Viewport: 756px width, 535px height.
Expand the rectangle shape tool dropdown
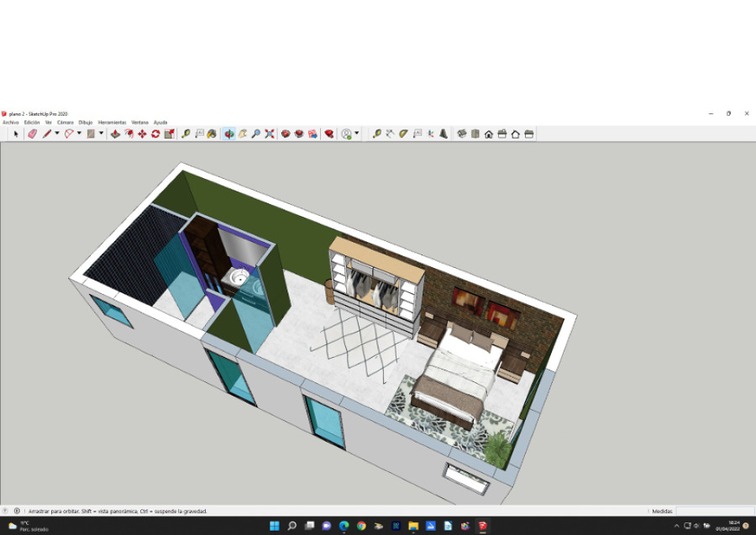[101, 134]
